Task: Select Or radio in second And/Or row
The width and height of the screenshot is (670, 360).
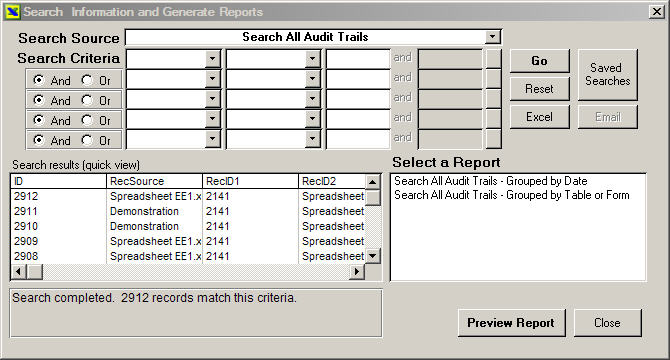Action: pos(87,100)
